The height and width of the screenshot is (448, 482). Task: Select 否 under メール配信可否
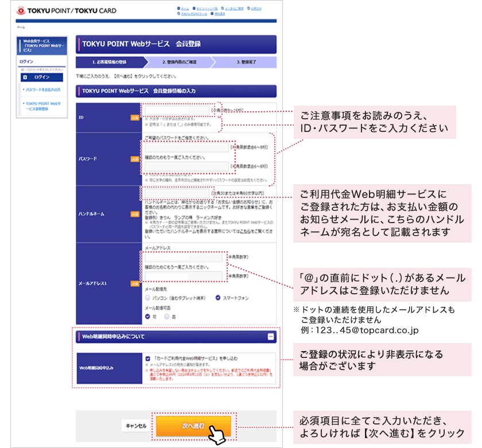(166, 315)
